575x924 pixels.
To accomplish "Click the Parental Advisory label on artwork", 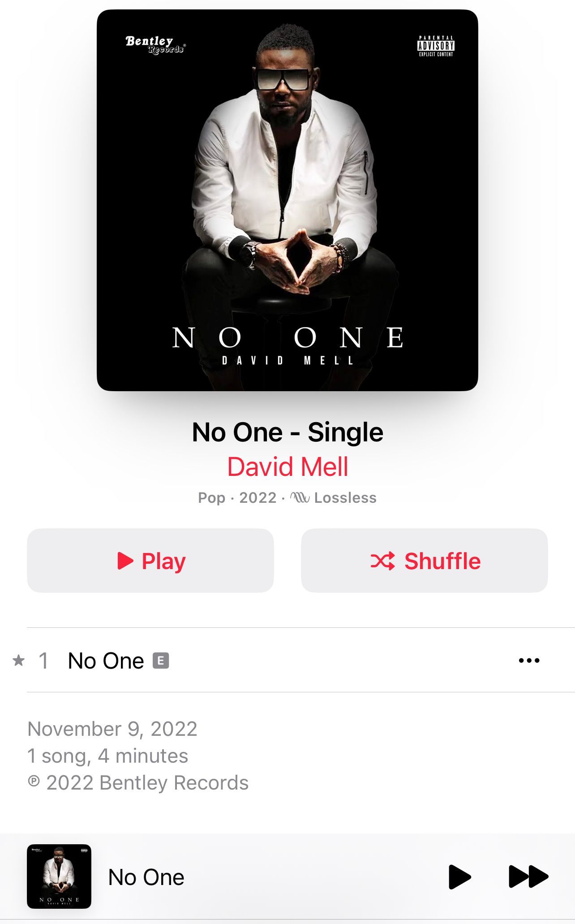I will 436,46.
